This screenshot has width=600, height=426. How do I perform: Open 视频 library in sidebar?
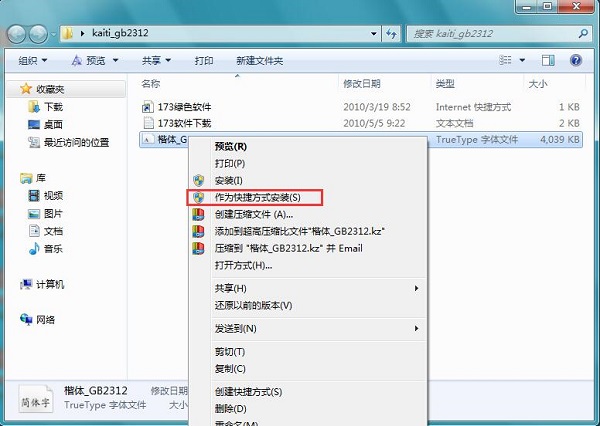coord(45,196)
